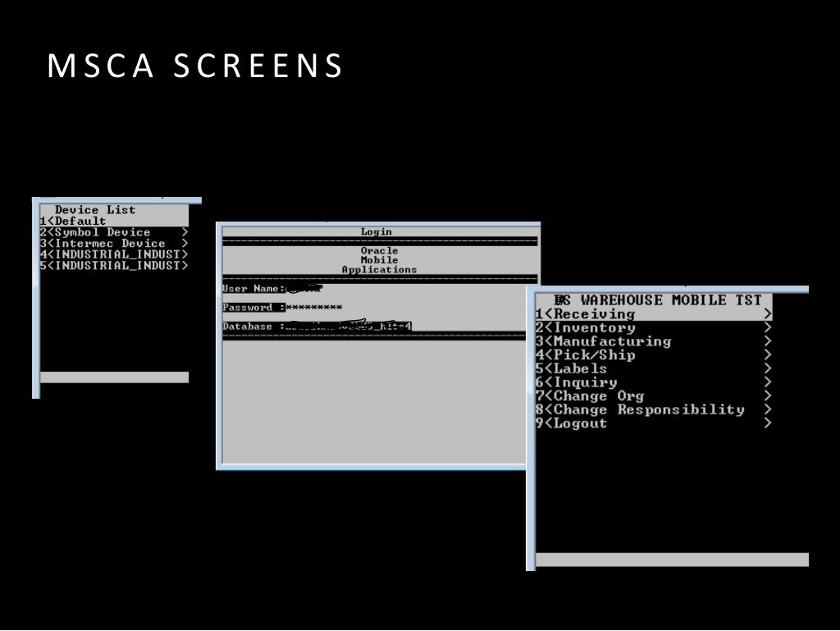Viewport: 840px width, 631px height.
Task: Choose 6<Inquiry in warehouse menu
Action: click(x=654, y=382)
